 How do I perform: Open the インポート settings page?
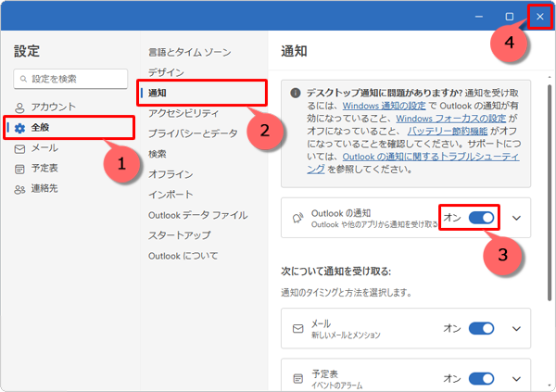click(171, 195)
